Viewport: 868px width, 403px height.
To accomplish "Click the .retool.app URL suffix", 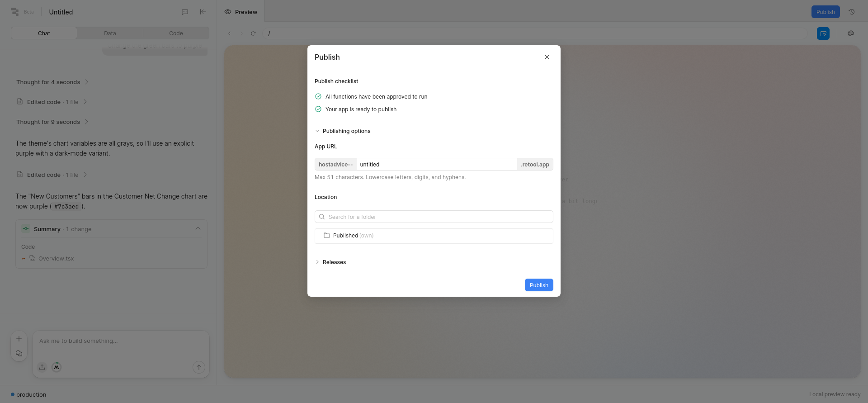I will (535, 164).
